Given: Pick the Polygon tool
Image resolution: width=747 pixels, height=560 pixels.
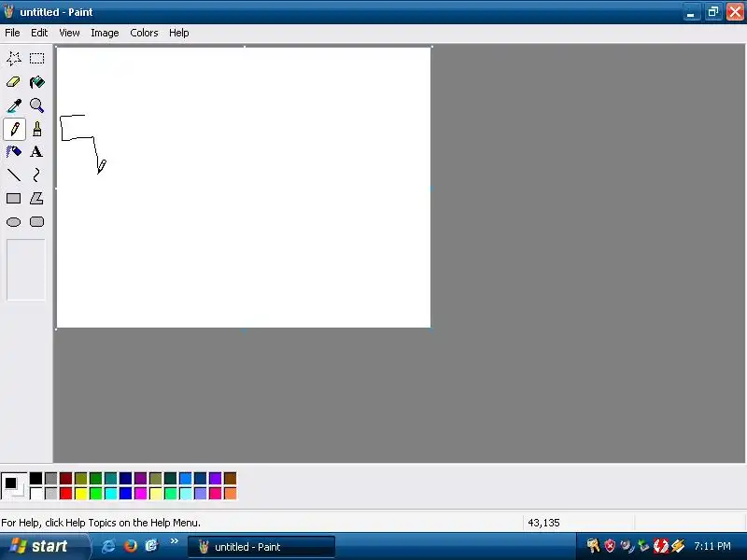Looking at the screenshot, I should tap(36, 199).
